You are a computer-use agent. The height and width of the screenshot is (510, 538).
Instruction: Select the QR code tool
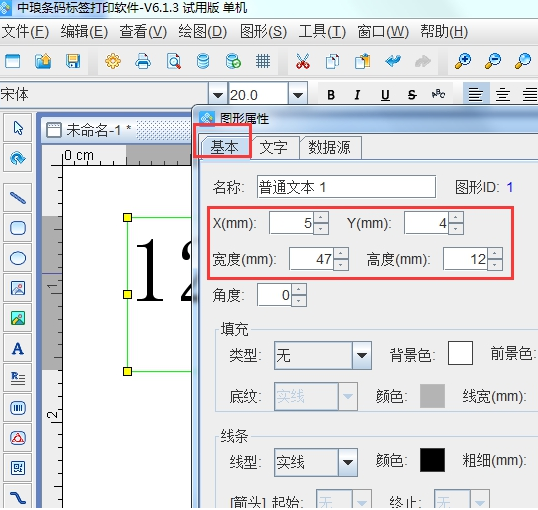18,468
